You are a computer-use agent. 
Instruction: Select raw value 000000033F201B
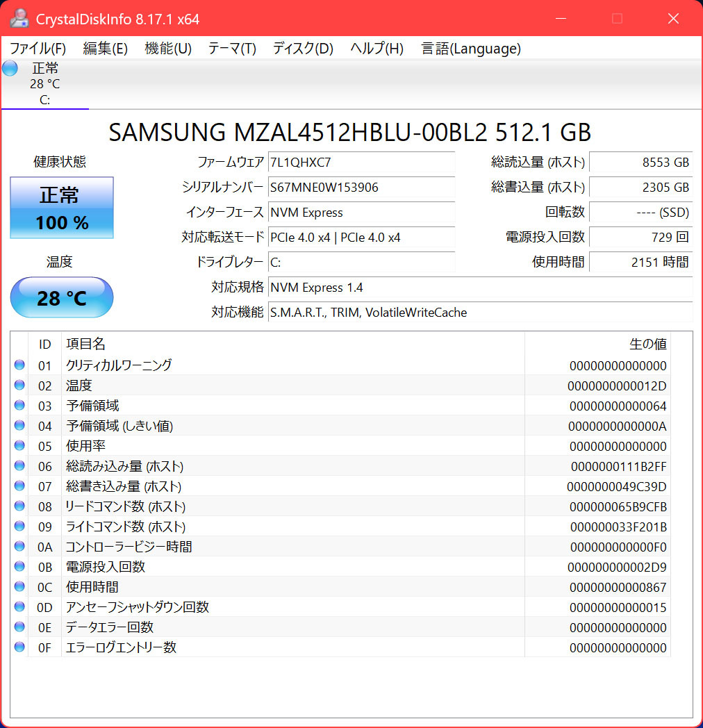[x=618, y=527]
